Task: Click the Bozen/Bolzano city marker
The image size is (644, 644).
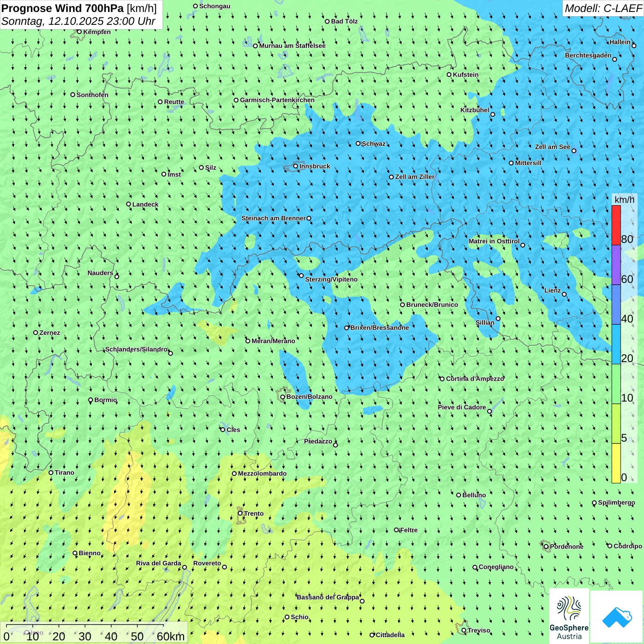Action: tap(282, 397)
